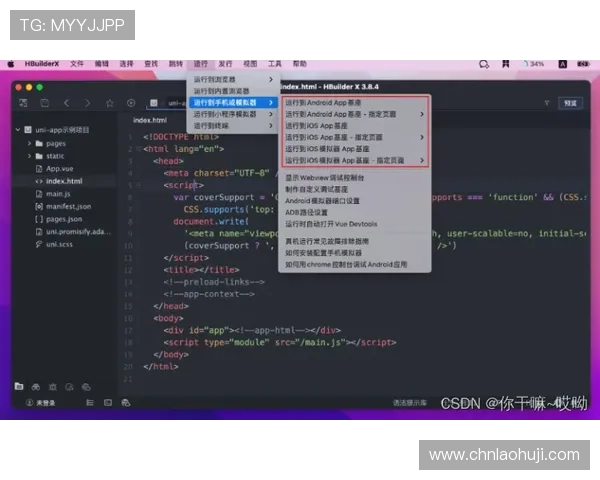Expand the static folder in project tree
Screen dimensions: 600x480
(x=29, y=156)
